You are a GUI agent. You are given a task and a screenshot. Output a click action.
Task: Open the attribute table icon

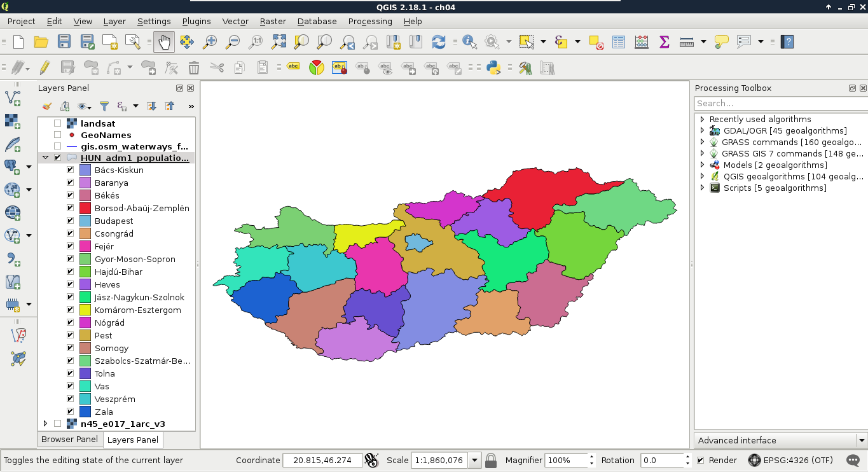pos(619,42)
